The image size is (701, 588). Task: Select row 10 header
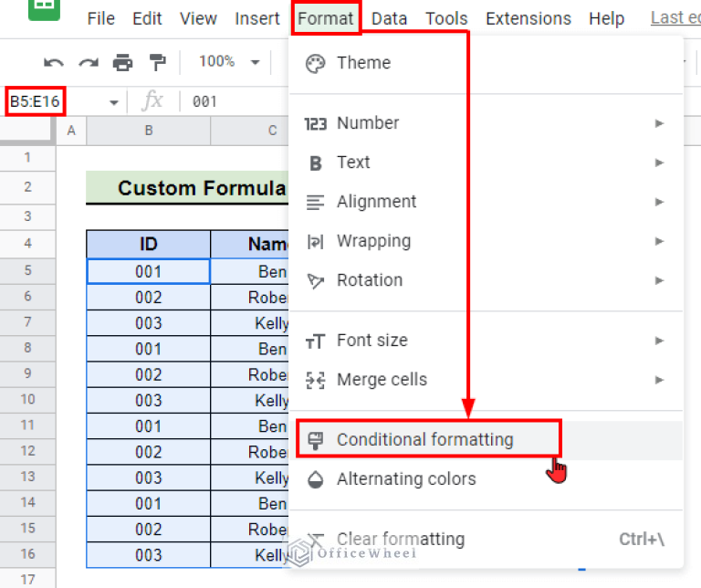click(27, 400)
